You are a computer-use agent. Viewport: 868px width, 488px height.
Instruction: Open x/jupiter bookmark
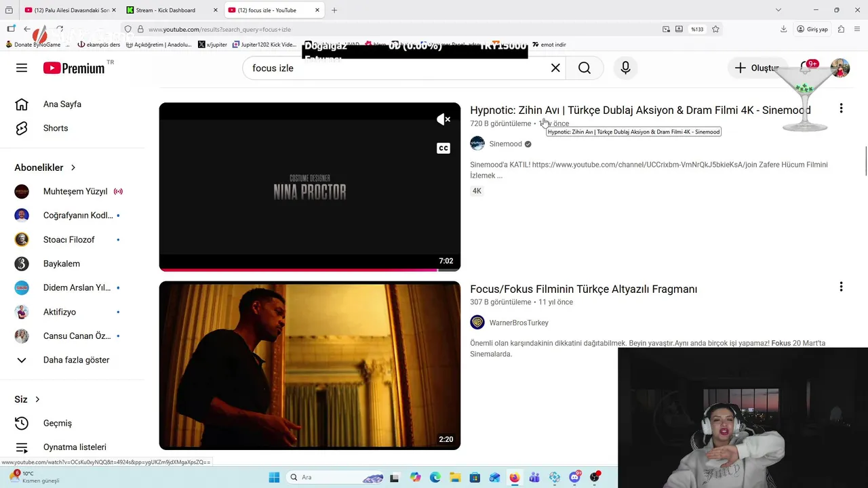click(213, 45)
